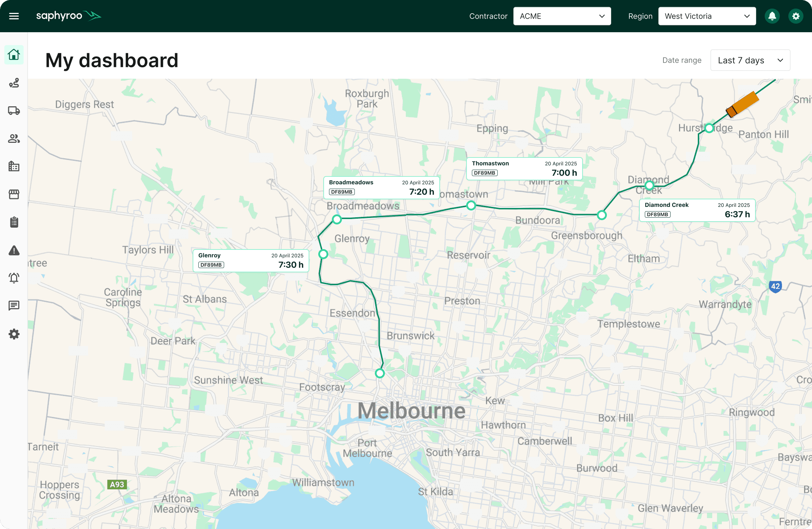
Task: Select the fleet truck icon
Action: [14, 111]
